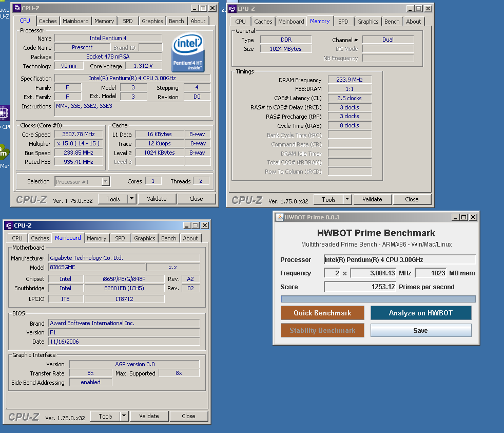Click the Core Voltage value 1.312 V
This screenshot has height=433, width=504.
[x=143, y=66]
